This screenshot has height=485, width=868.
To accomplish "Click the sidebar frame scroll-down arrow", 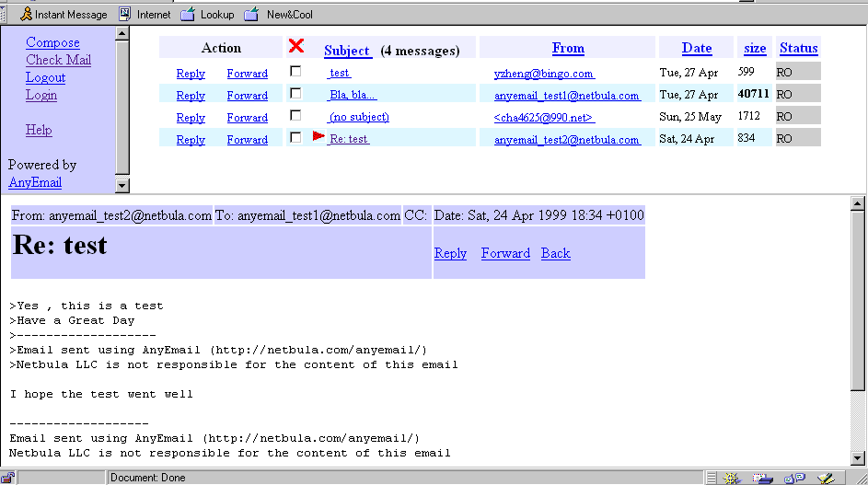I will 122,186.
